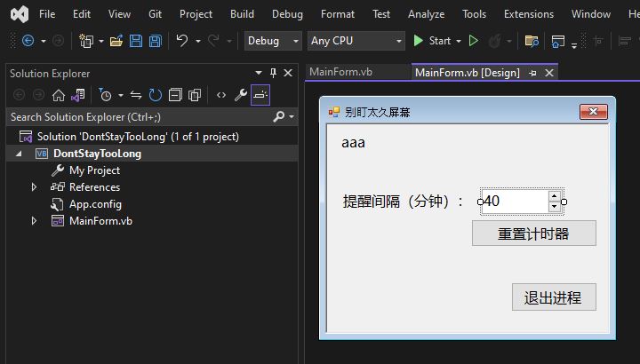The width and height of the screenshot is (640, 364).
Task: Switch to the MainForm.vb code tab
Action: (x=340, y=72)
